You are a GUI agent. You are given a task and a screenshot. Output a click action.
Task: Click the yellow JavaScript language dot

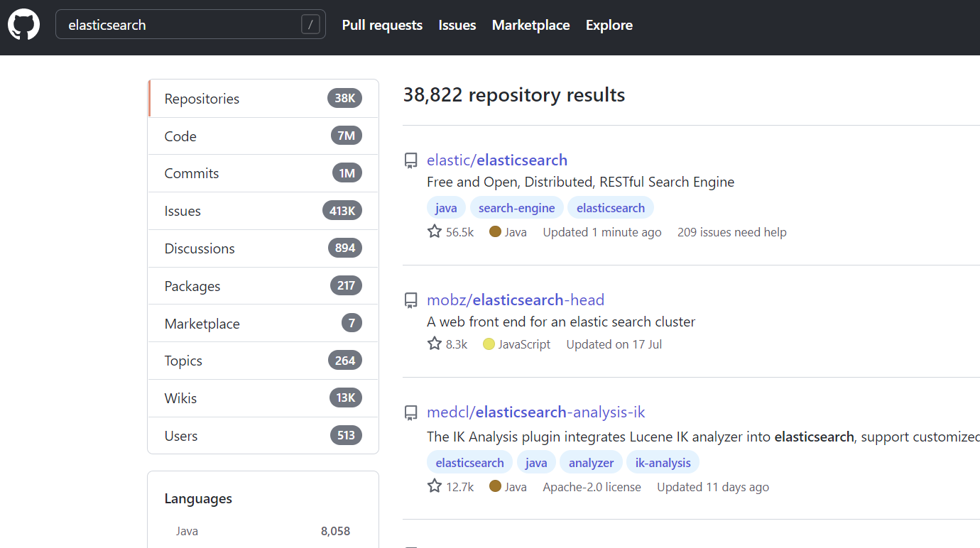point(489,344)
